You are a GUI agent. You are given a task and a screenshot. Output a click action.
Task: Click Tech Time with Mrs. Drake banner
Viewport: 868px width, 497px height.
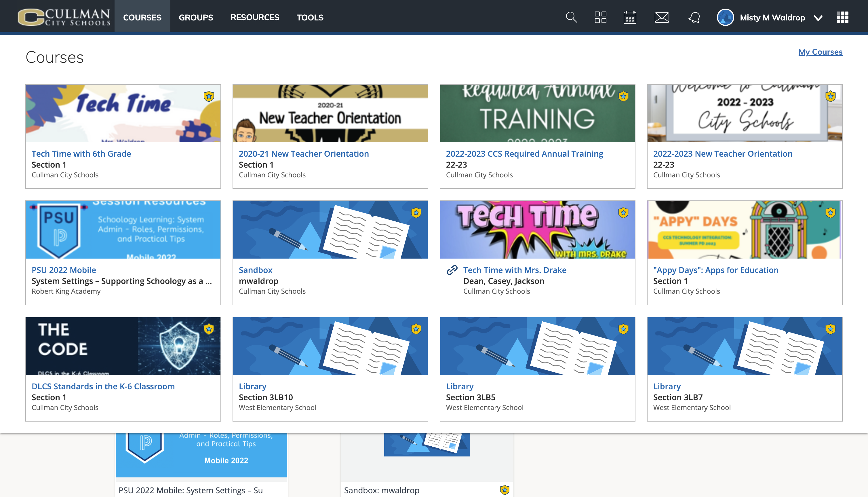pos(538,230)
